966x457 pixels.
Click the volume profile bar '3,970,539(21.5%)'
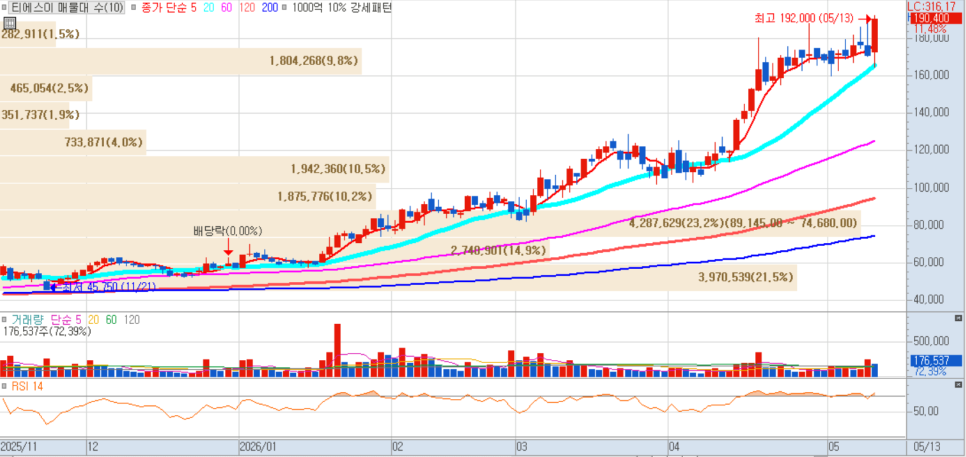[398, 277]
